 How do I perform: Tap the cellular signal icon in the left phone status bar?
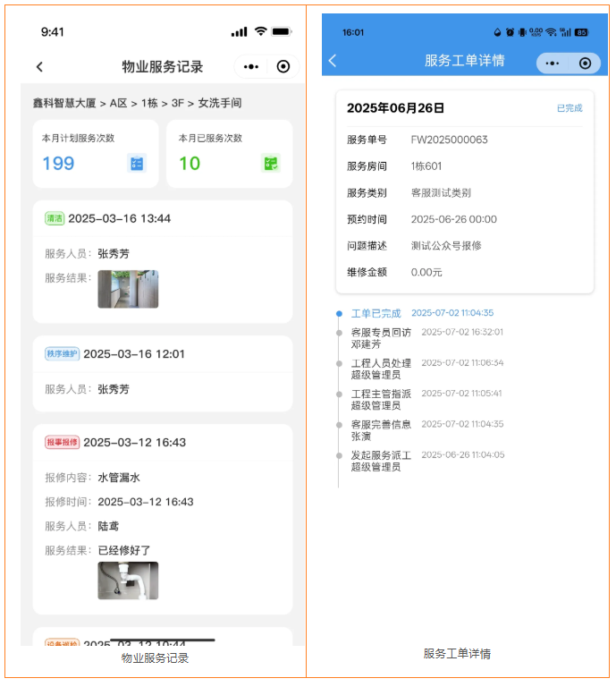coord(240,31)
